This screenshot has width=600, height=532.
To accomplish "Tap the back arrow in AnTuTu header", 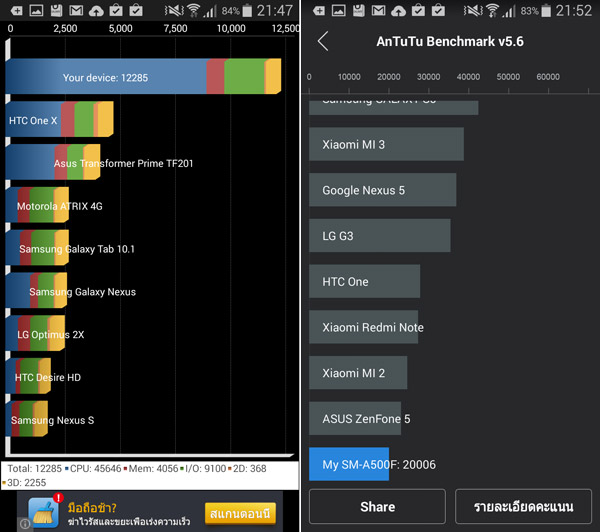I will point(323,41).
